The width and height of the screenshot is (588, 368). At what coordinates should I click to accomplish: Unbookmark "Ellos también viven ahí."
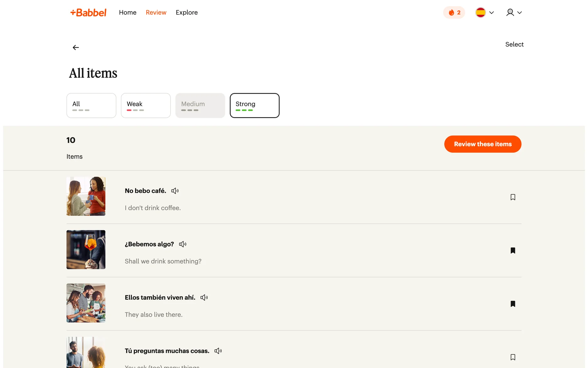click(x=513, y=304)
